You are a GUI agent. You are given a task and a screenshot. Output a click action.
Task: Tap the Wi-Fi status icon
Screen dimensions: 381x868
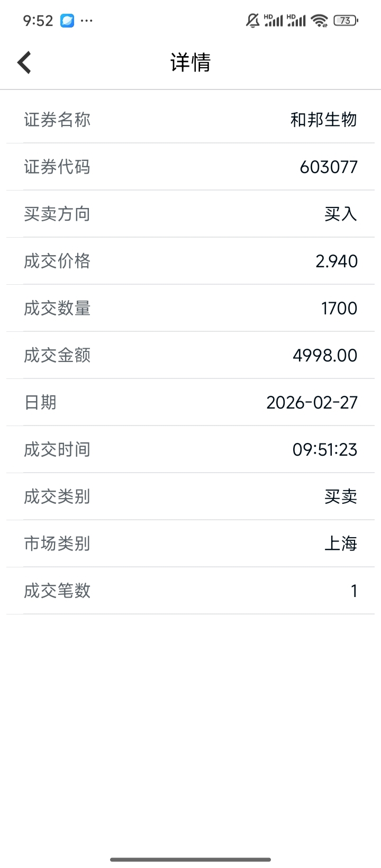point(320,21)
